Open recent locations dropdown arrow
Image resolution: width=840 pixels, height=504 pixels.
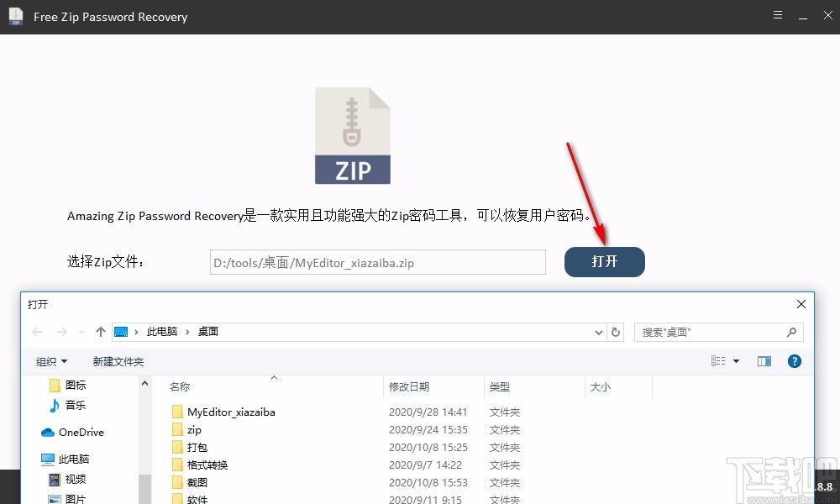[81, 332]
